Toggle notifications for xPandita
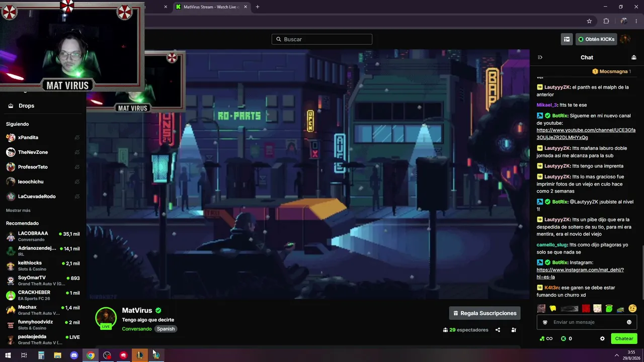The width and height of the screenshot is (644, 362). (77, 137)
